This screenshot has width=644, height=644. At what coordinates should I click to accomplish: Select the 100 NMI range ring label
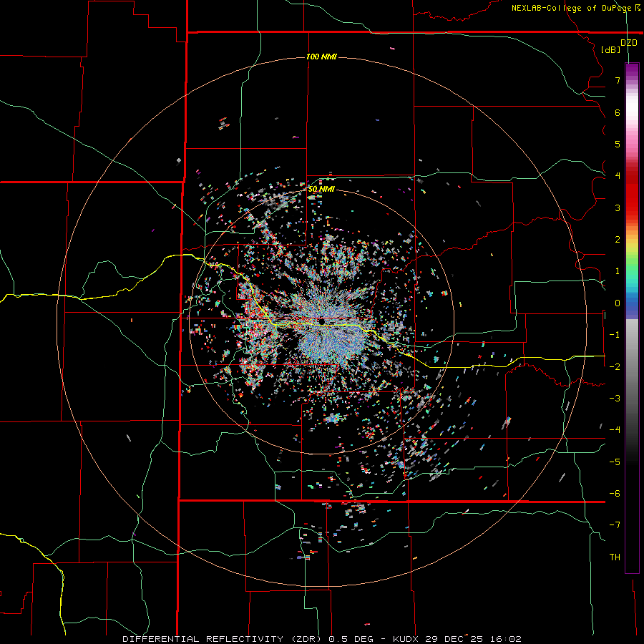(x=321, y=57)
